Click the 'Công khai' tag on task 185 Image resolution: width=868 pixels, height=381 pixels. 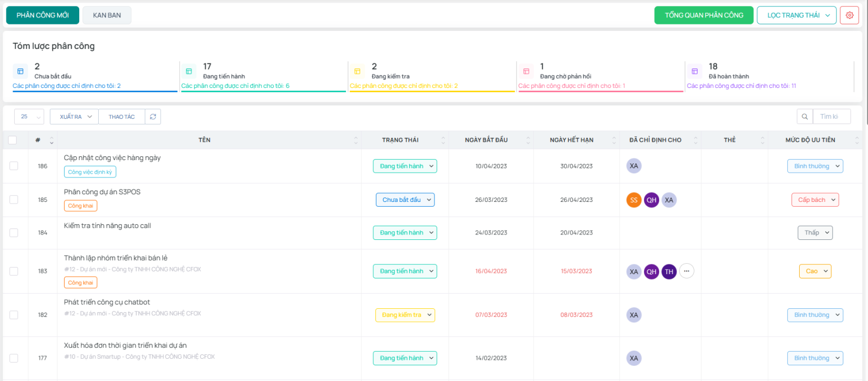(x=81, y=206)
